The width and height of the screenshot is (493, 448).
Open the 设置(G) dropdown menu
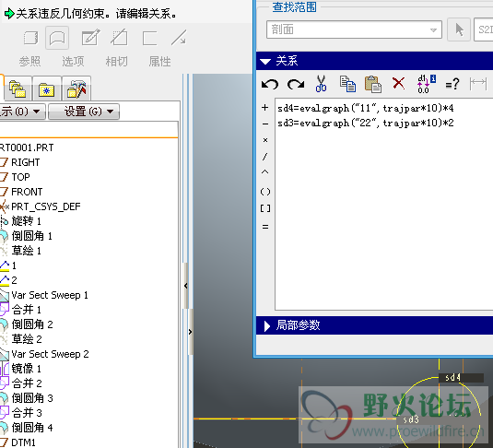(x=84, y=112)
